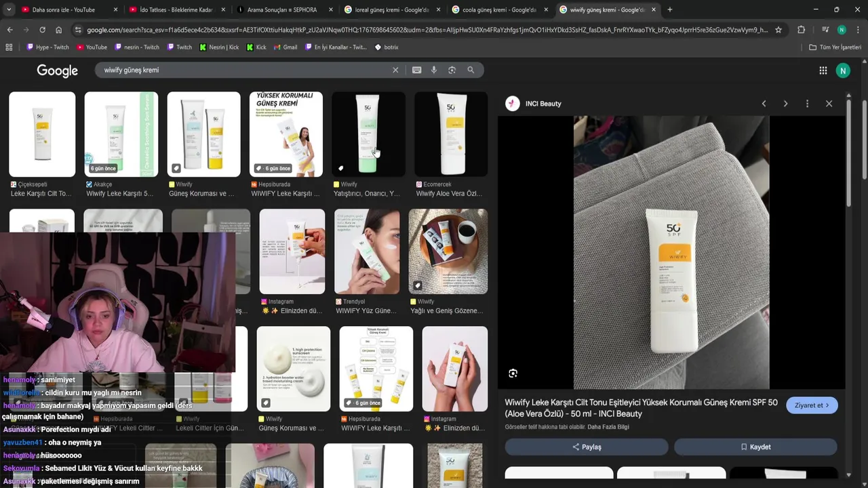This screenshot has width=868, height=488.
Task: Open the Ecomercek Aloe Vera thumbnail
Action: 451,134
